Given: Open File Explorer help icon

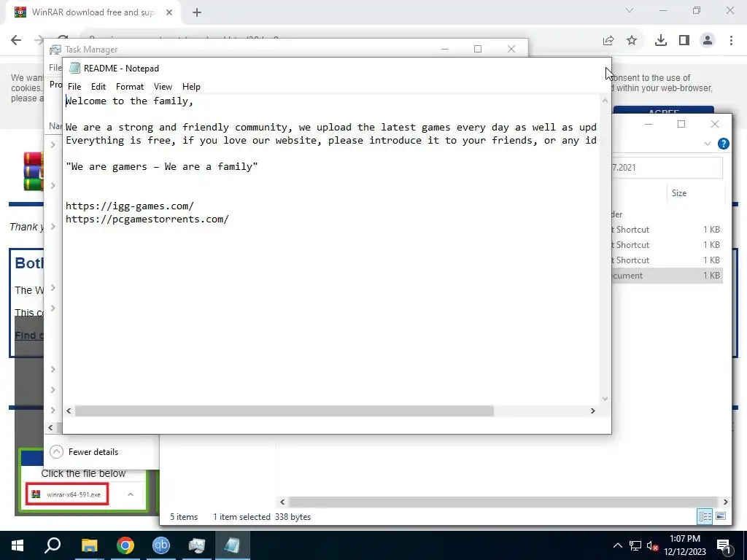Looking at the screenshot, I should pos(723,144).
